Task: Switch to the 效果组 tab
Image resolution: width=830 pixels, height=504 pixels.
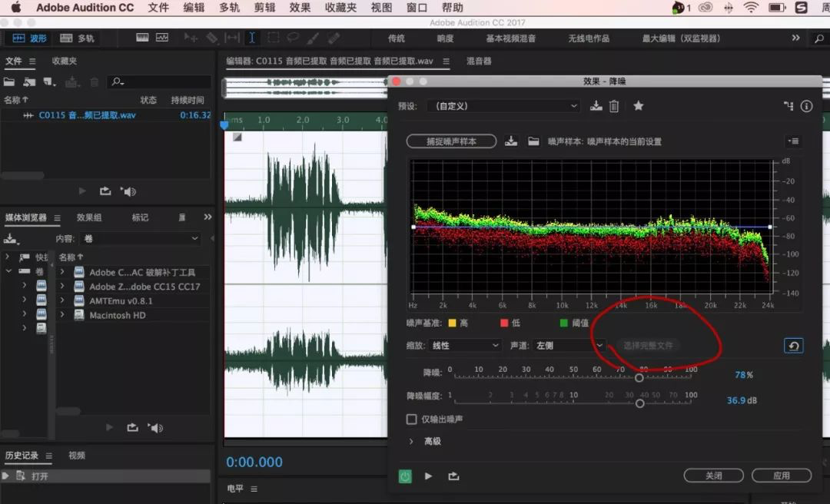Action: 89,217
